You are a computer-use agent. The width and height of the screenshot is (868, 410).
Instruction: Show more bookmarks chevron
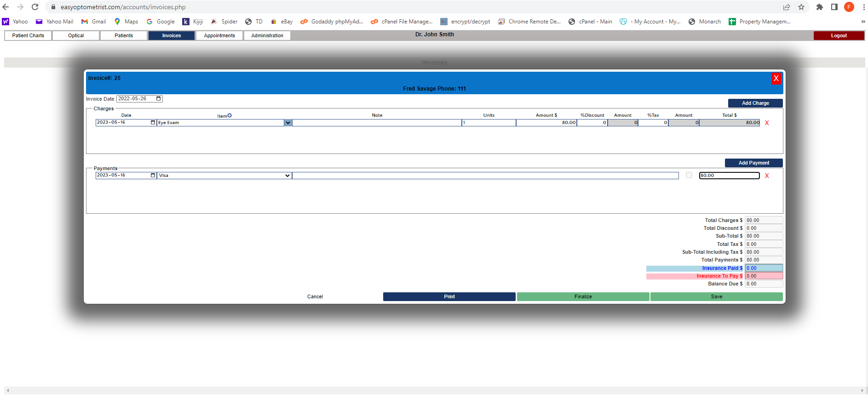(863, 22)
